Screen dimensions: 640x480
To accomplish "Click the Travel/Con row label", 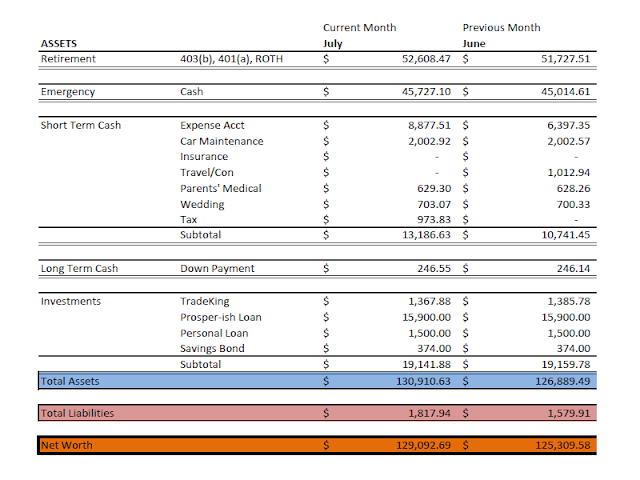I will pos(207,173).
